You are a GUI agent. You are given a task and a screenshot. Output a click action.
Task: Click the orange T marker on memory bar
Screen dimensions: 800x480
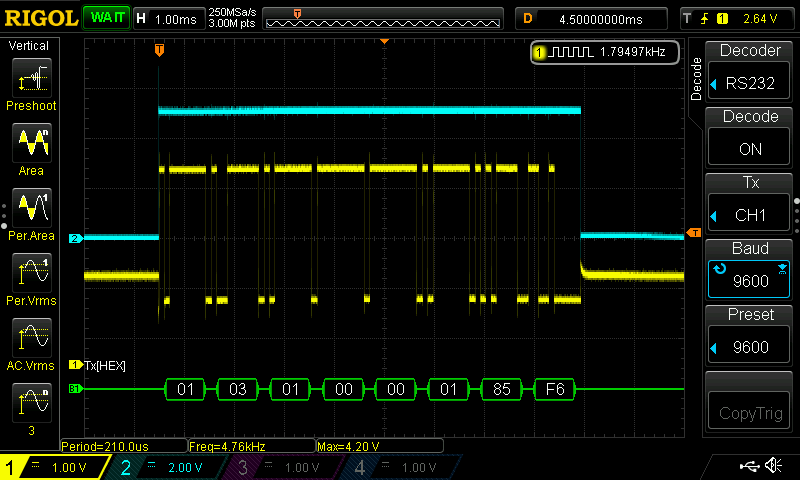click(297, 13)
